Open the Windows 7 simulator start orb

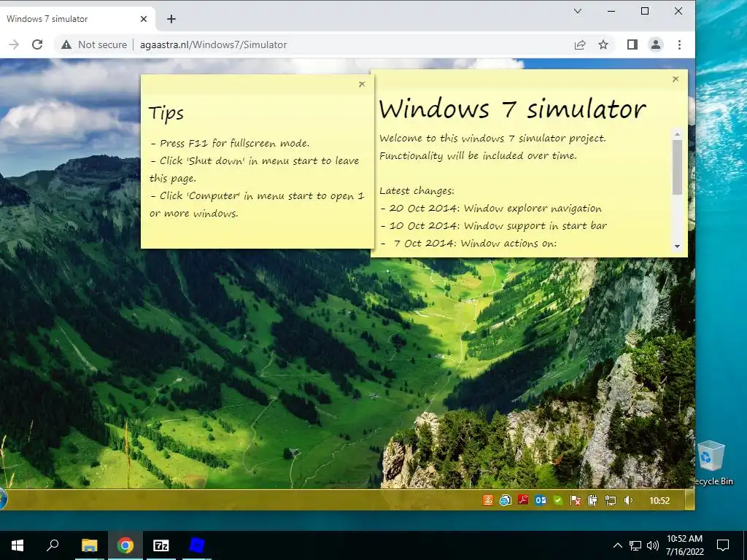pyautogui.click(x=3, y=499)
